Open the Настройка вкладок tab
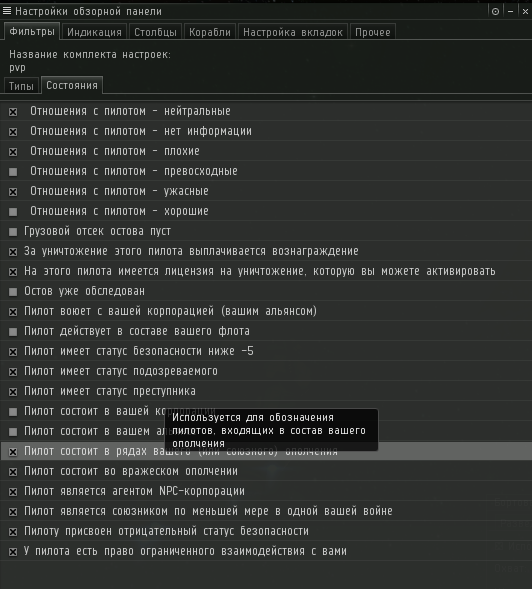This screenshot has height=589, width=532. [293, 32]
